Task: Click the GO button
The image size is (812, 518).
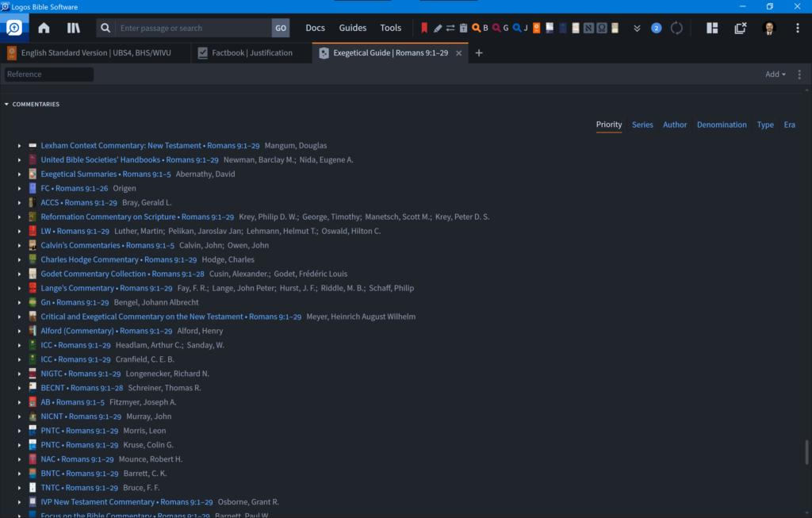Action: [280, 28]
